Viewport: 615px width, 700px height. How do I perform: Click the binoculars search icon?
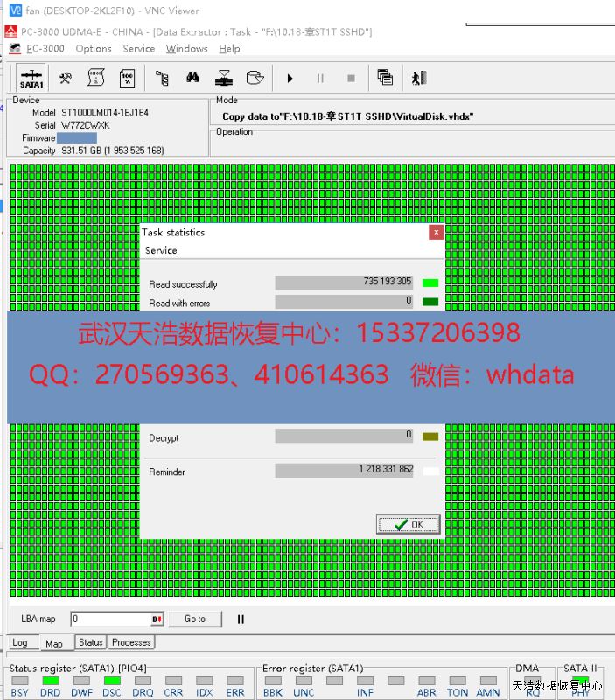[192, 79]
